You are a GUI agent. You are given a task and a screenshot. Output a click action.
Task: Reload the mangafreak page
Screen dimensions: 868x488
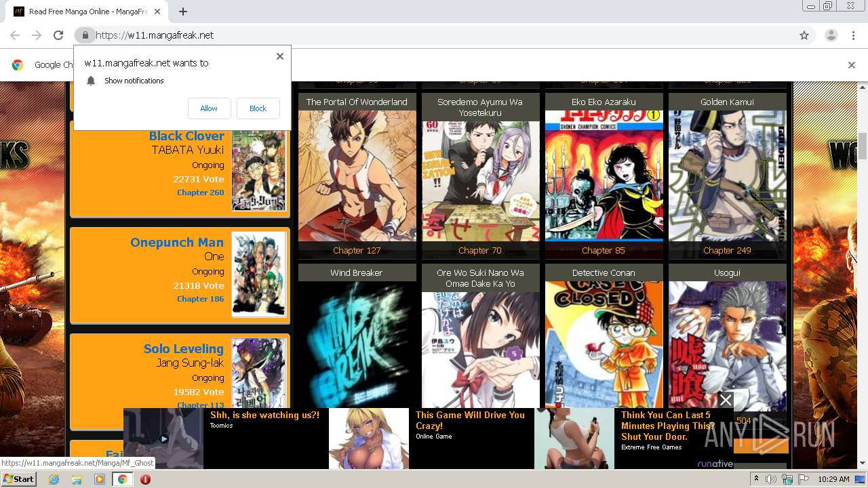click(58, 35)
